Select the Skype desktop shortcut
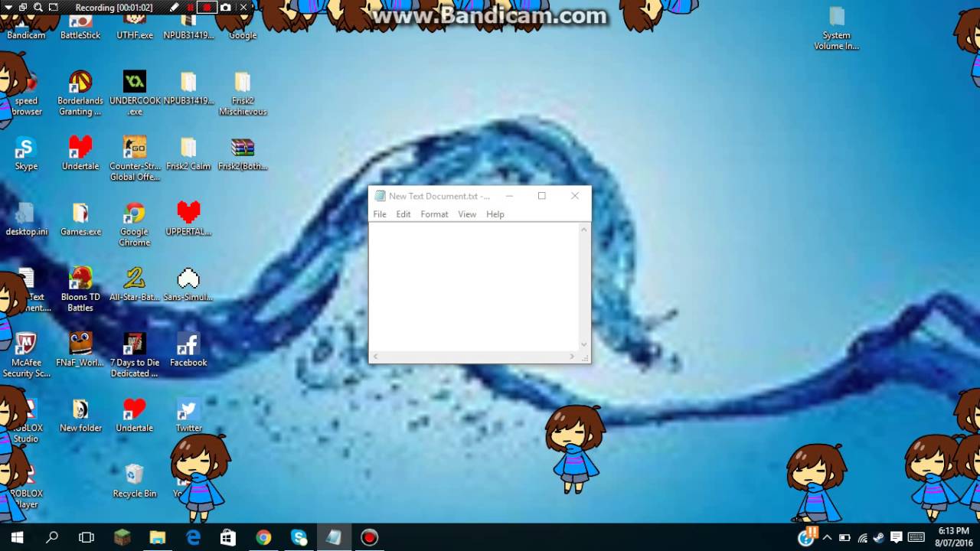The width and height of the screenshot is (980, 551). [26, 153]
